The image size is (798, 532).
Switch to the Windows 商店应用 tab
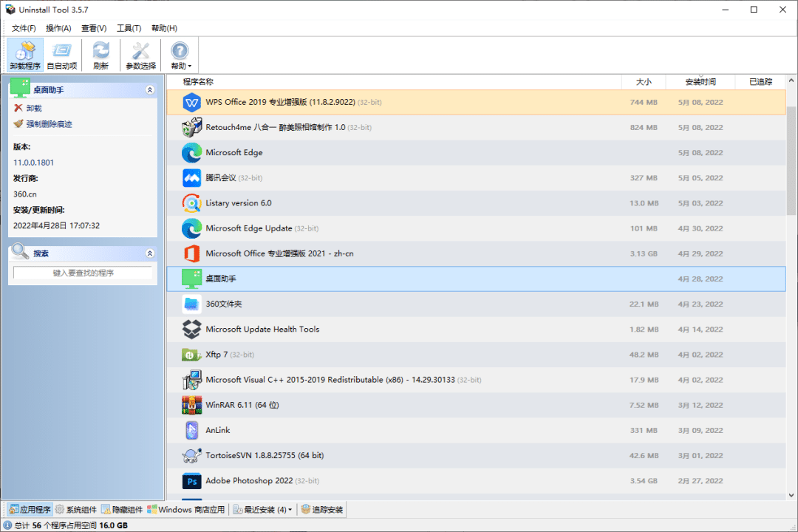click(185, 510)
